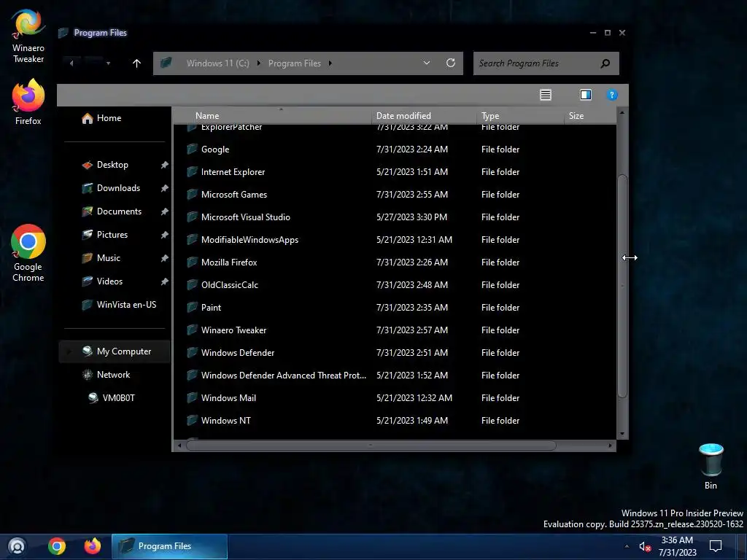Open the Start button on taskbar

click(17, 546)
